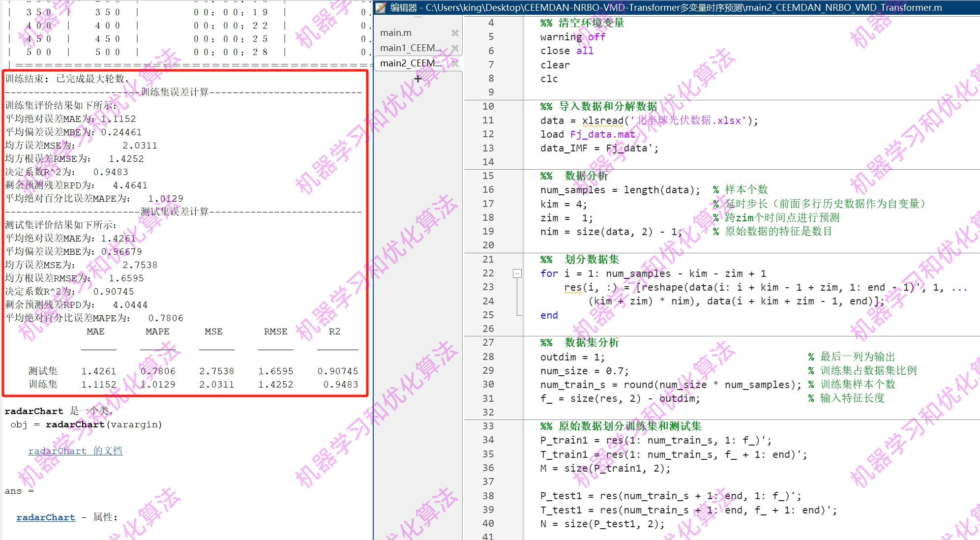This screenshot has height=540, width=980.
Task: Click the '%% 数据分析' section title
Action: (x=574, y=176)
